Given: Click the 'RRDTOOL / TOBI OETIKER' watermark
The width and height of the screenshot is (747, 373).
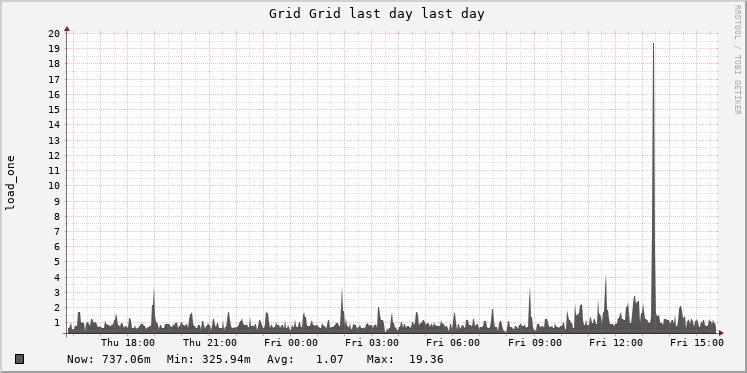Looking at the screenshot, I should 737,60.
